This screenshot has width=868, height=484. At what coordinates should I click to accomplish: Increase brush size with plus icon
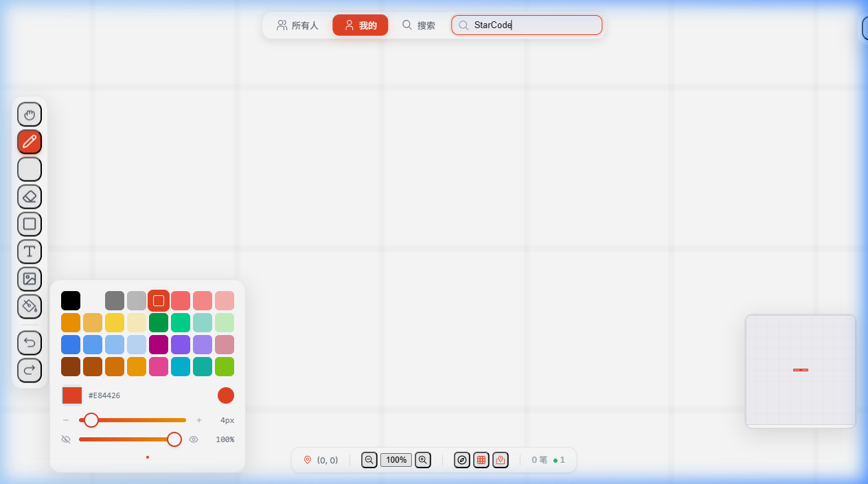pos(199,420)
